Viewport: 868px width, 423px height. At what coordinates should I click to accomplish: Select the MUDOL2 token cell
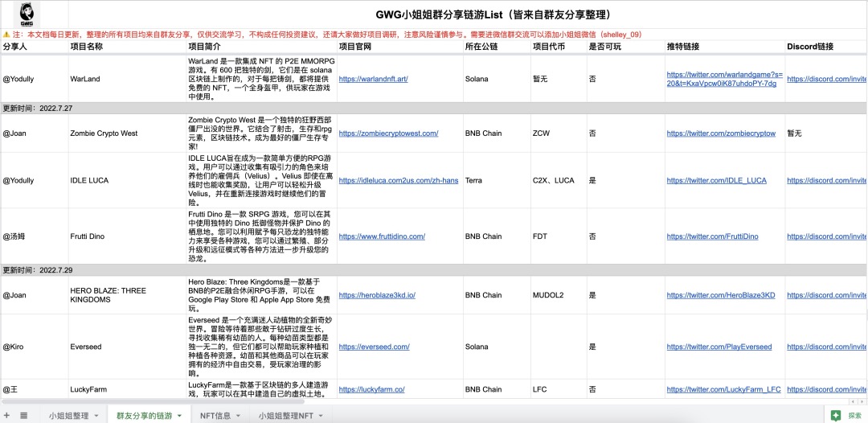pos(559,295)
